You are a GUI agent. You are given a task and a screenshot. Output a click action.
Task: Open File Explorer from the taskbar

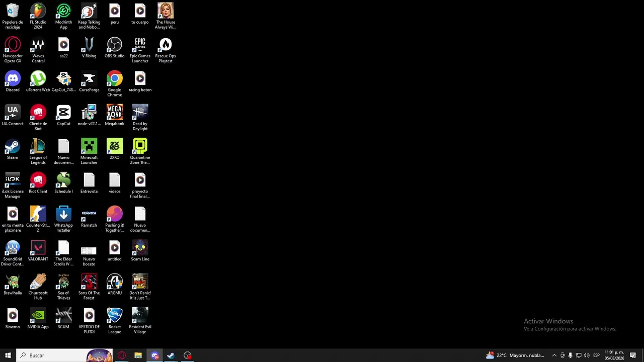click(x=138, y=355)
